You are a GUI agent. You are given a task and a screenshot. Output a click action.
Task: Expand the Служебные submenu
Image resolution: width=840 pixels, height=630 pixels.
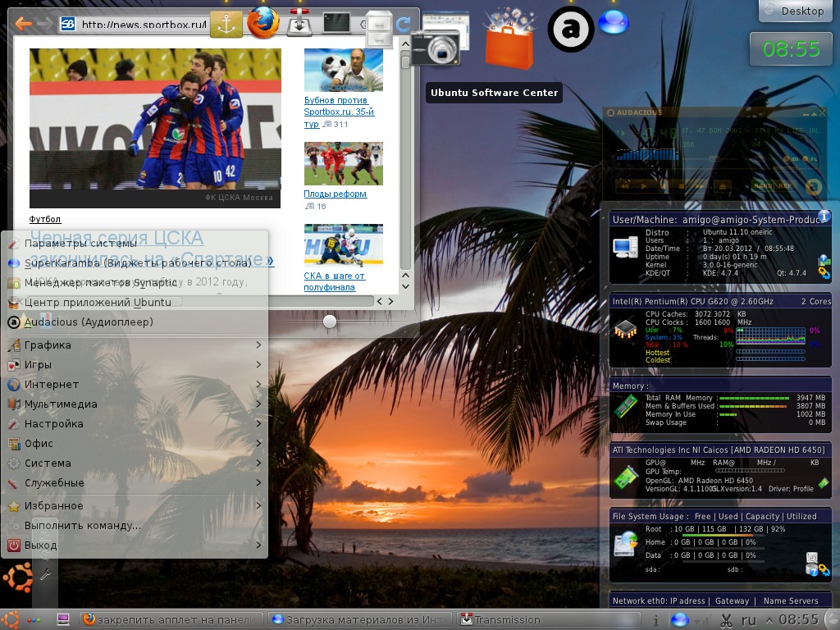coord(134,482)
